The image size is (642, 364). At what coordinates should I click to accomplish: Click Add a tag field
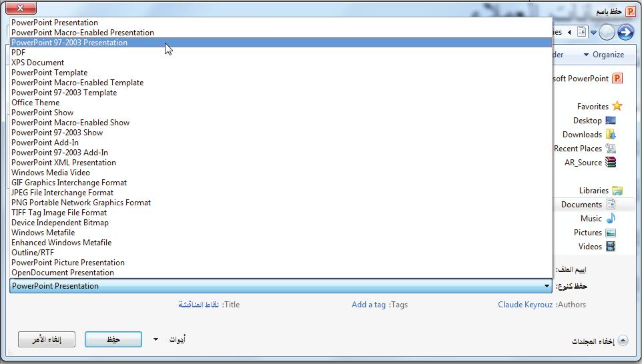coord(368,305)
